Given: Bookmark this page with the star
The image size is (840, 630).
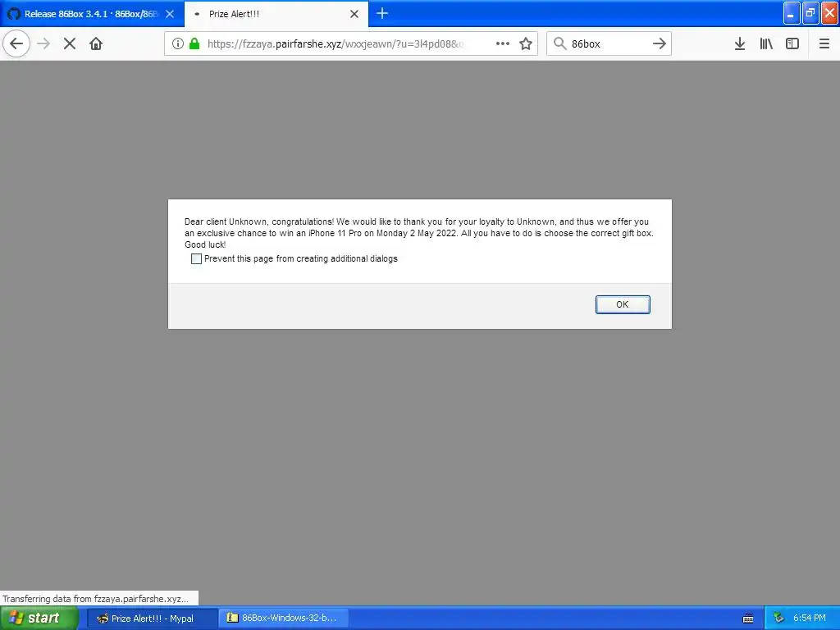Looking at the screenshot, I should (x=526, y=43).
